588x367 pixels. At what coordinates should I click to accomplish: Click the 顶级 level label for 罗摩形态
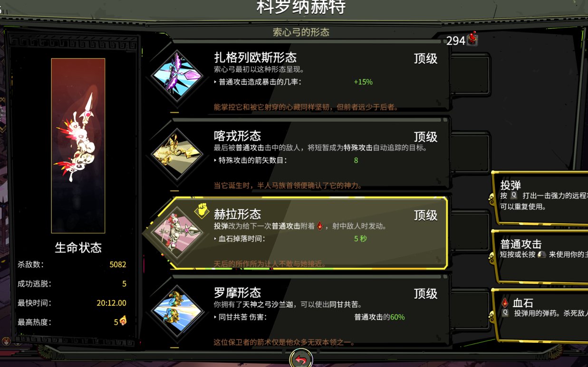425,293
